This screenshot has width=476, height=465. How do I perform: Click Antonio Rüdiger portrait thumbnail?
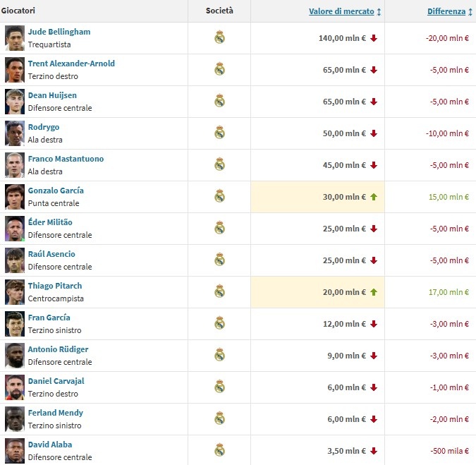15,355
